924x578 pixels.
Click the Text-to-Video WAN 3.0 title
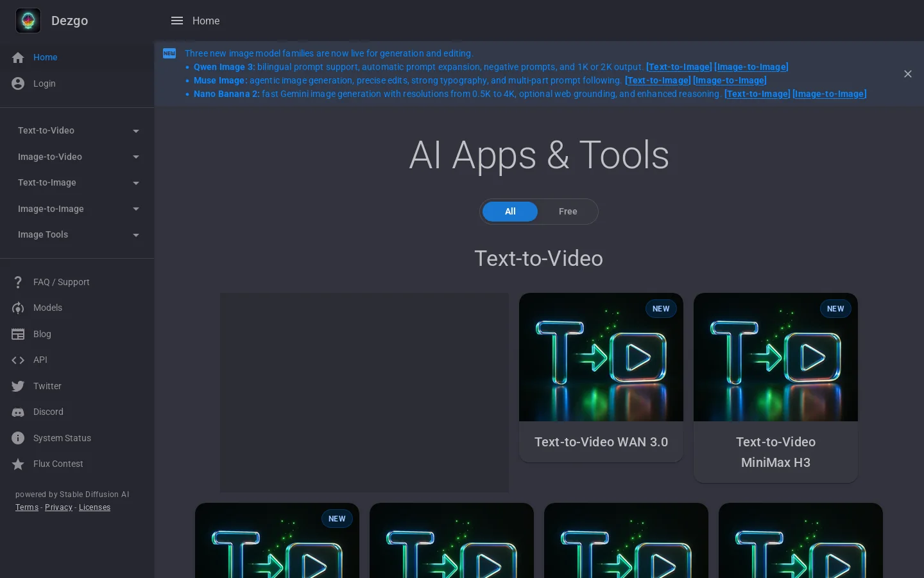[x=601, y=442]
